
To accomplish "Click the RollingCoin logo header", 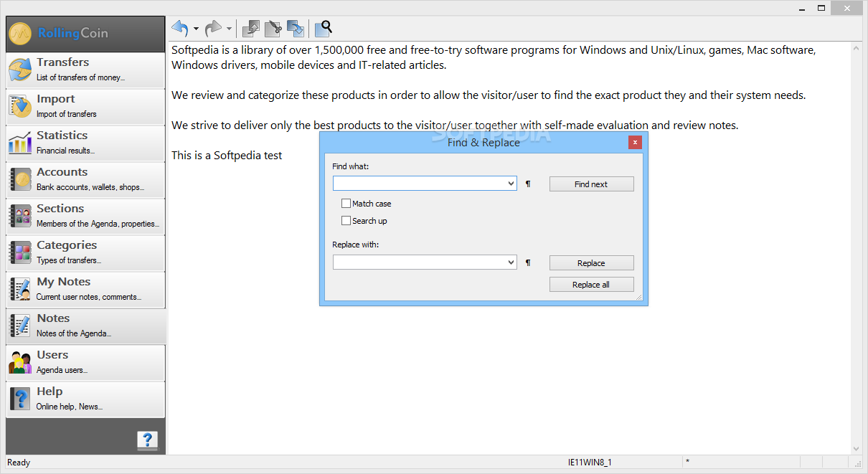I will [x=85, y=34].
